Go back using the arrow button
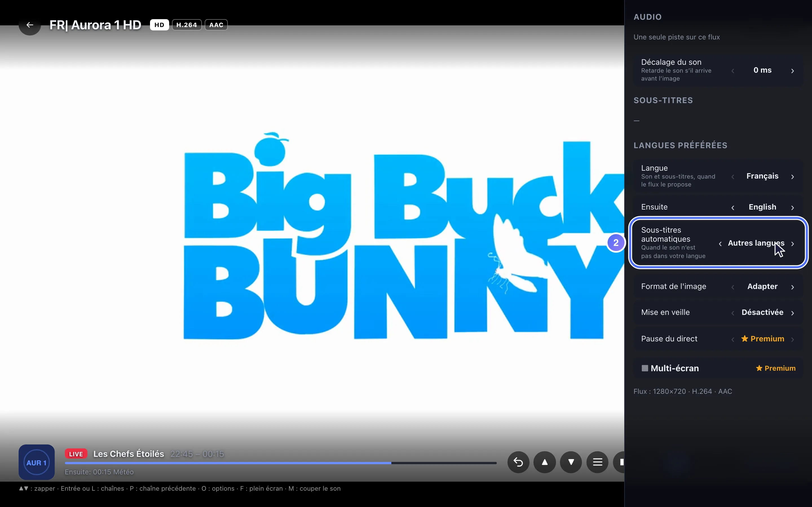 [x=30, y=25]
